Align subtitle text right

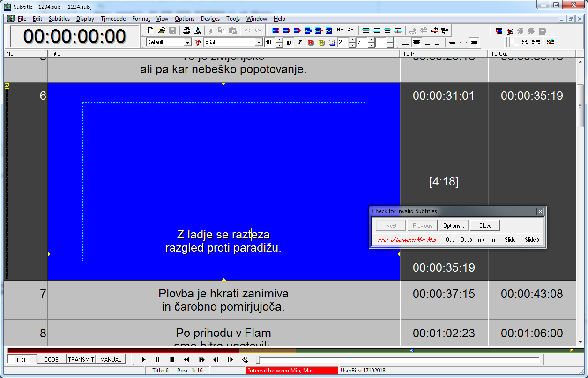(x=427, y=43)
